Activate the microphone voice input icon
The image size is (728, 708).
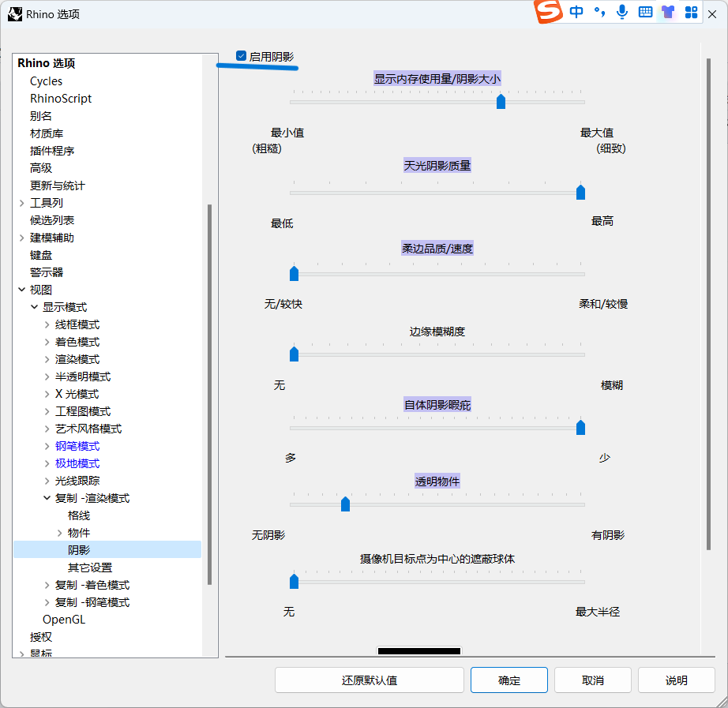coord(622,12)
